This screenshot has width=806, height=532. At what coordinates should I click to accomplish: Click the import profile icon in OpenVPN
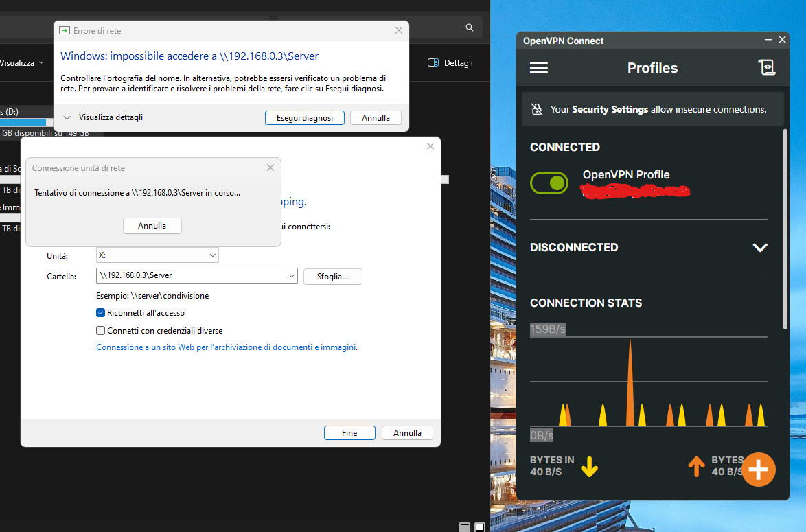coord(766,67)
